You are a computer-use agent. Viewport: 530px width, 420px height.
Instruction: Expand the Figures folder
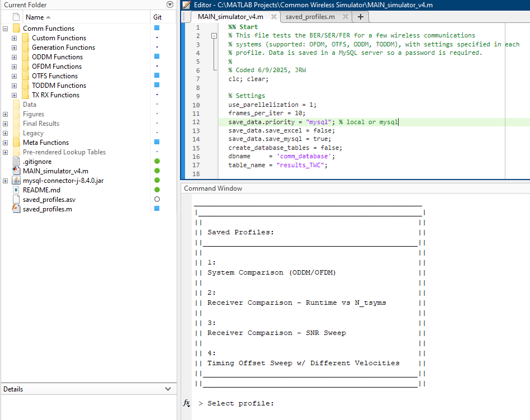(6, 114)
